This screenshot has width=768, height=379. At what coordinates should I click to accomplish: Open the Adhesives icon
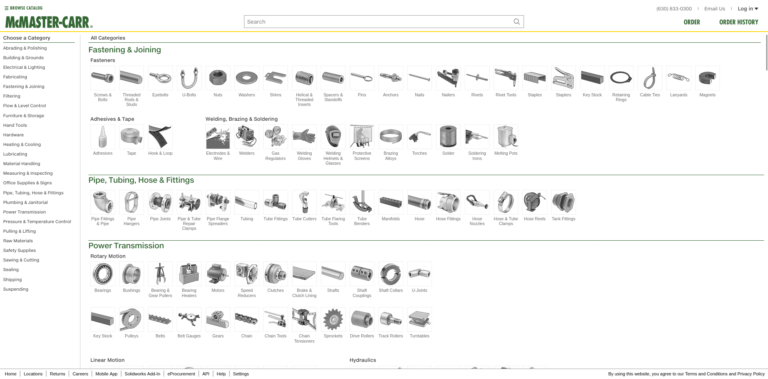coord(102,137)
